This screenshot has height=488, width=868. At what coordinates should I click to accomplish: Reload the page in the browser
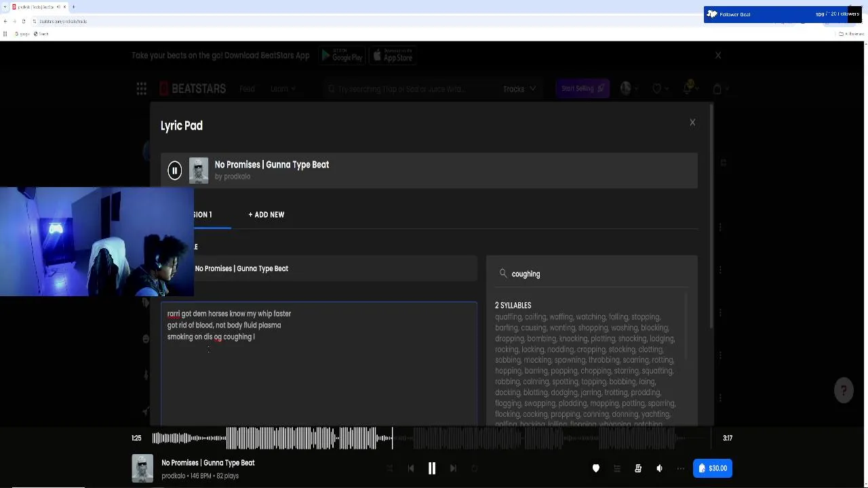pyautogui.click(x=24, y=21)
